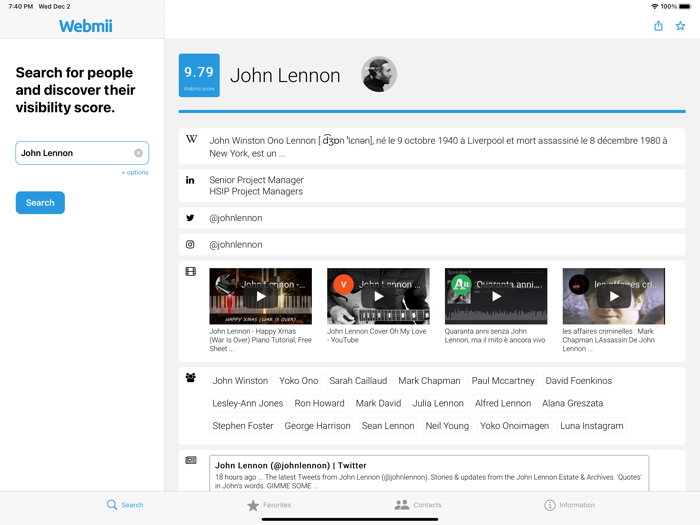Tap the Twitter bird icon
This screenshot has height=525, width=700.
[x=190, y=218]
